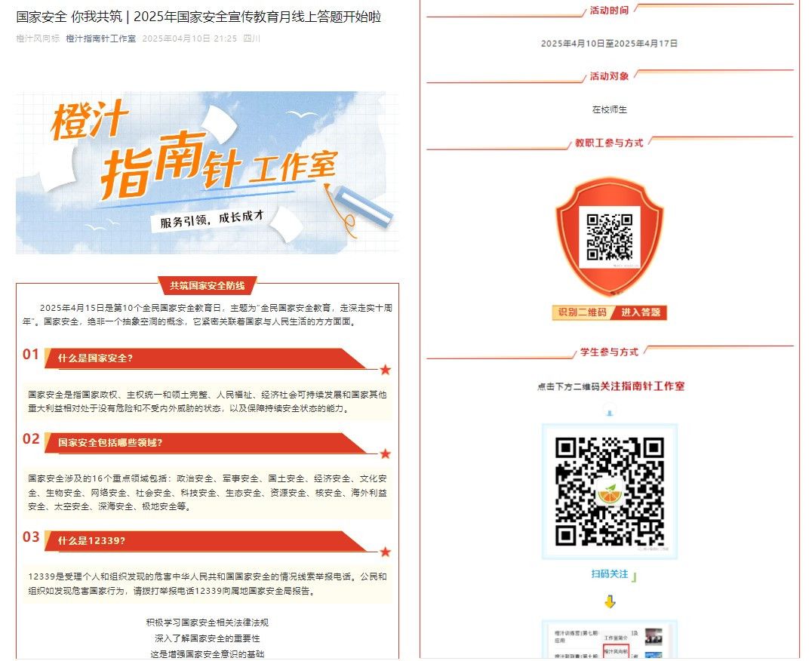Open the large follow QR code
Image resolution: width=812 pixels, height=661 pixels.
pyautogui.click(x=610, y=491)
